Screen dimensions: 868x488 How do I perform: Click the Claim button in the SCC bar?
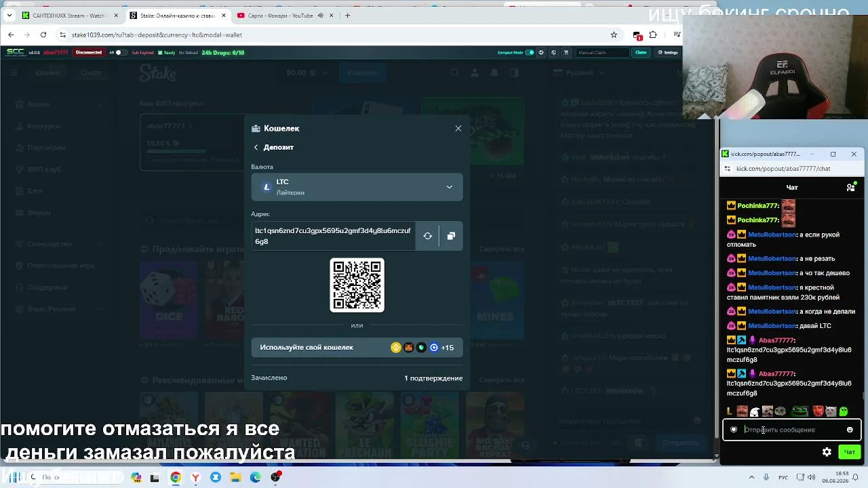(x=640, y=52)
